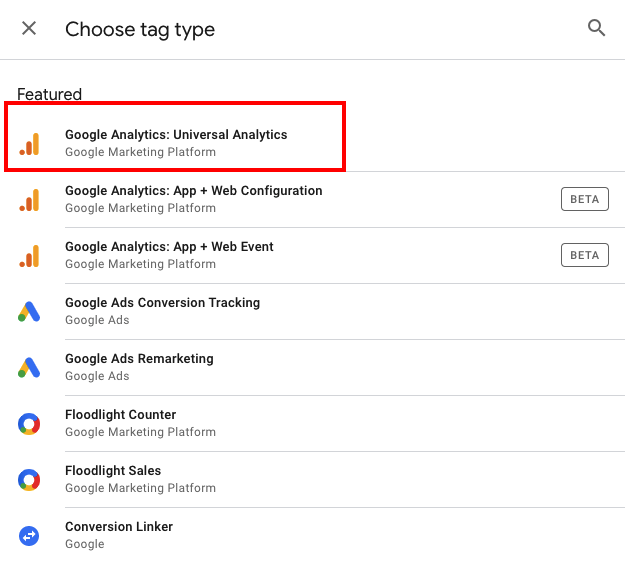Click Google subtitle under Conversion Linker

point(85,544)
